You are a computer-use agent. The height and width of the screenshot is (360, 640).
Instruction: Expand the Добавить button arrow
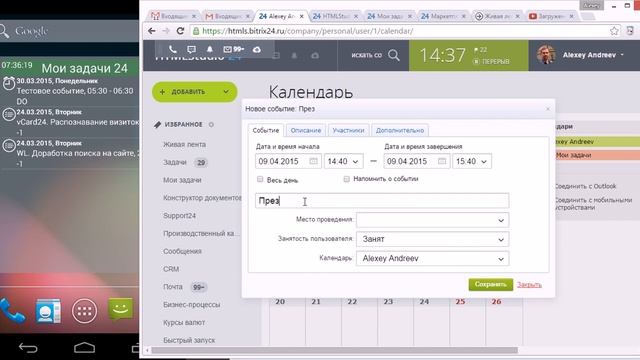[226, 92]
